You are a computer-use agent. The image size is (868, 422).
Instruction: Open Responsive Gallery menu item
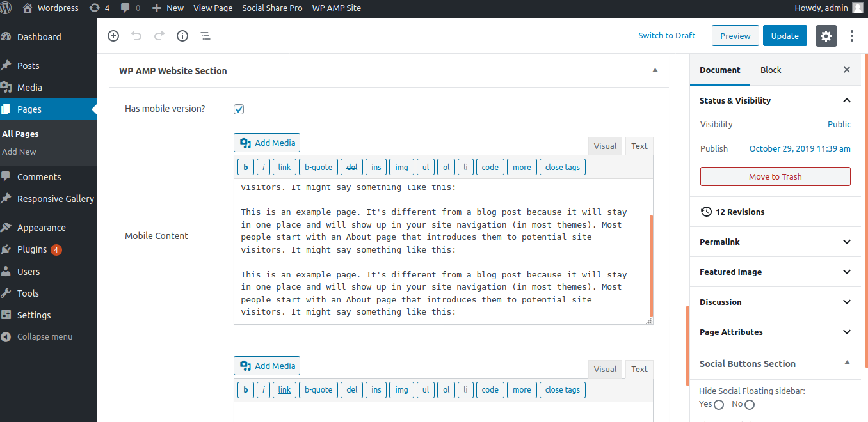pyautogui.click(x=48, y=199)
